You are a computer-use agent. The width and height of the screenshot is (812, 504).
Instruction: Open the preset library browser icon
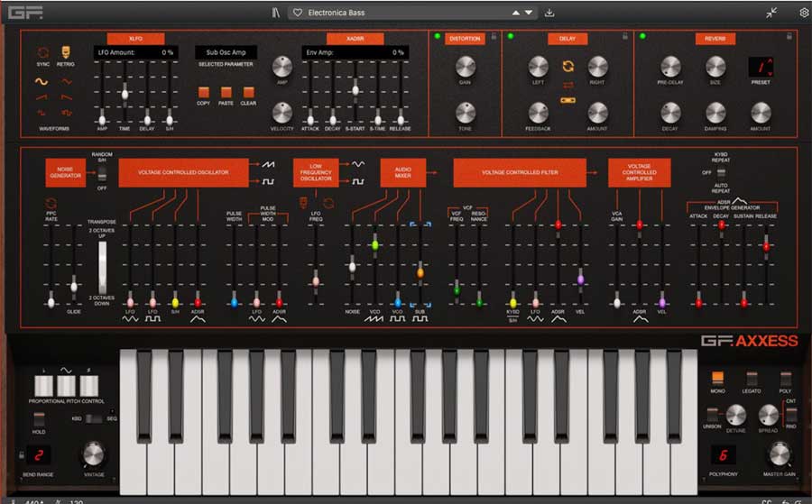[275, 13]
